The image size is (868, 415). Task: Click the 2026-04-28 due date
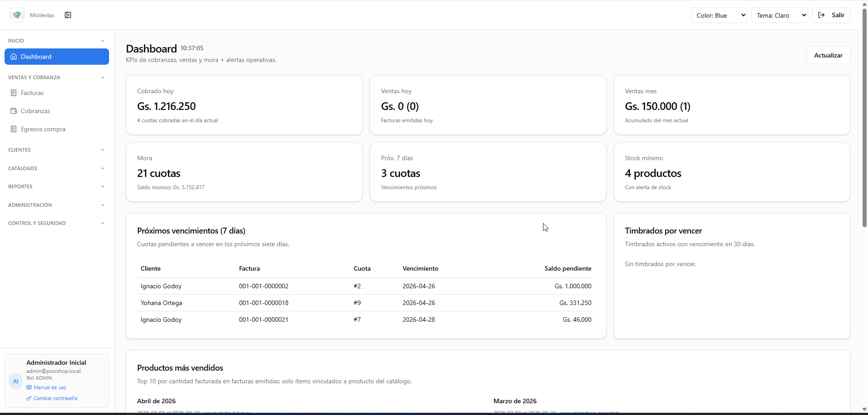tap(419, 320)
